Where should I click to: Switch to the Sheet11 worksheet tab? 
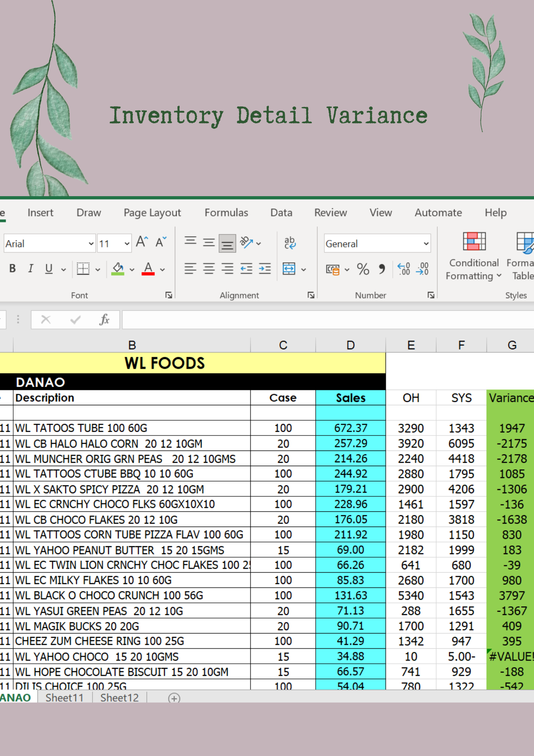coord(64,698)
